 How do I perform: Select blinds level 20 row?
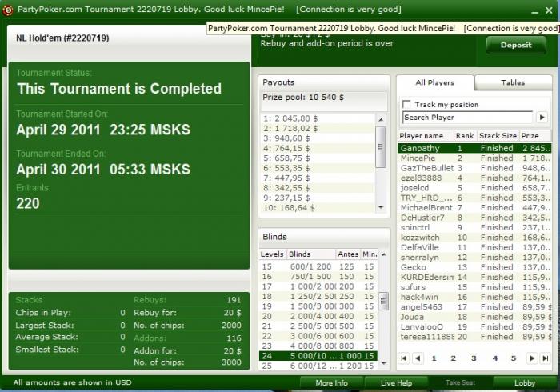318,316
